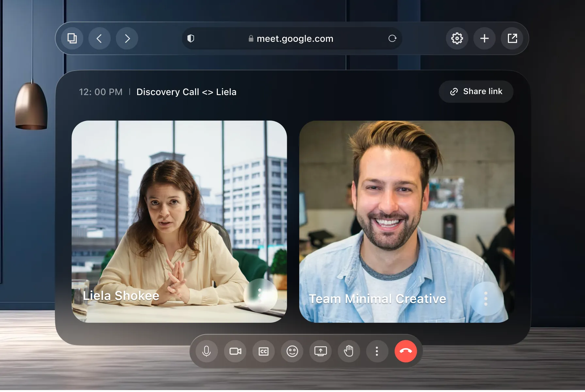Mute the microphone
Image resolution: width=585 pixels, height=392 pixels.
click(206, 351)
